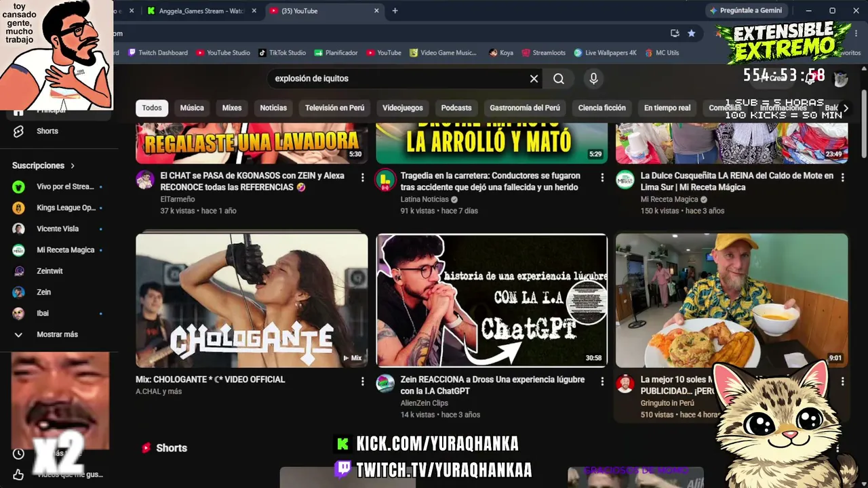This screenshot has height=488, width=868.
Task: Click the Pregúntale a Gemini button
Action: (745, 11)
